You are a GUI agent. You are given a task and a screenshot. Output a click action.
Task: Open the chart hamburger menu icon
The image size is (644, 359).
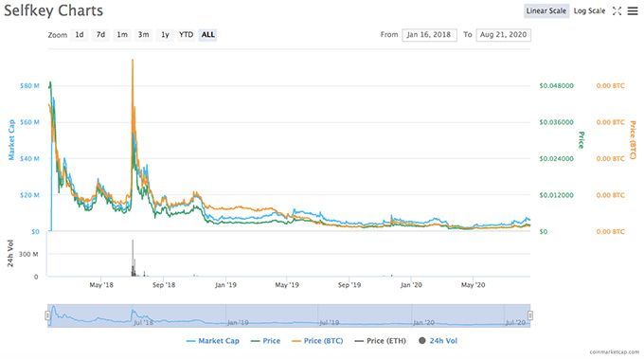(633, 11)
